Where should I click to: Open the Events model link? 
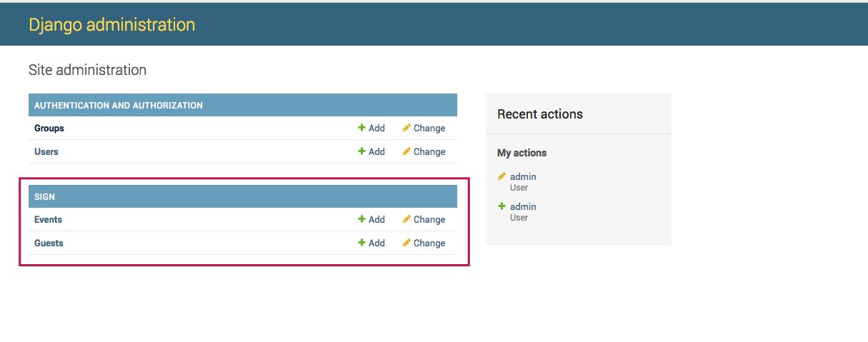tap(48, 220)
